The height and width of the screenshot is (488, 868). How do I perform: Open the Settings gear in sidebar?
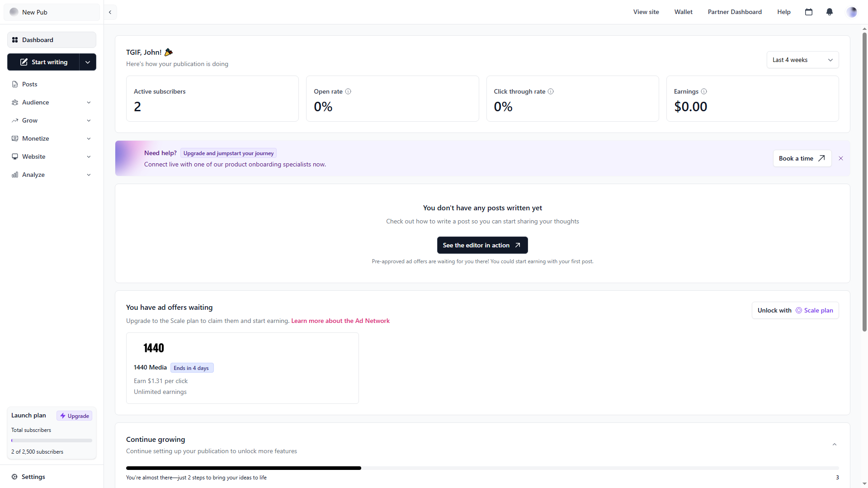click(15, 477)
